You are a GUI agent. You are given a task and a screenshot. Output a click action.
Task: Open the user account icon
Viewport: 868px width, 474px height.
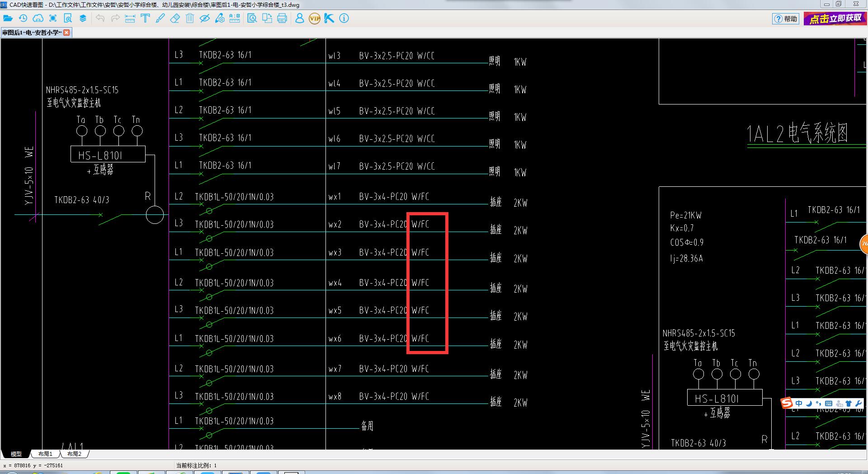click(299, 19)
